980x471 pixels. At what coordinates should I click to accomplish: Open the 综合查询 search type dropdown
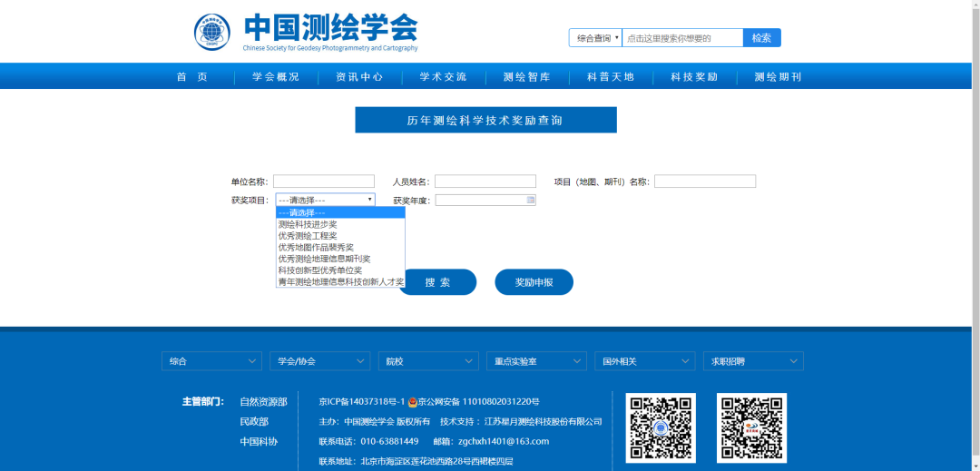point(595,38)
